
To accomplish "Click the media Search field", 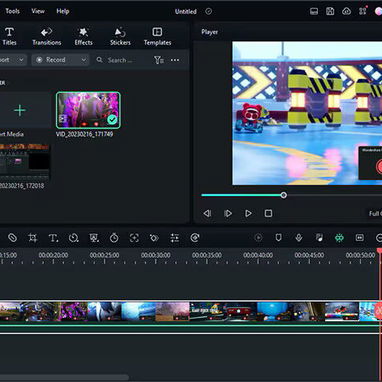I will 121,60.
